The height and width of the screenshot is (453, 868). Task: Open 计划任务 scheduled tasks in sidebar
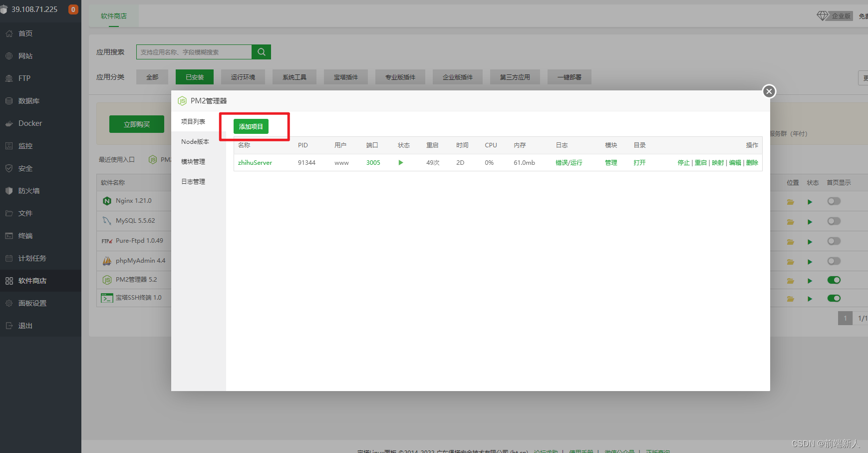(x=33, y=258)
